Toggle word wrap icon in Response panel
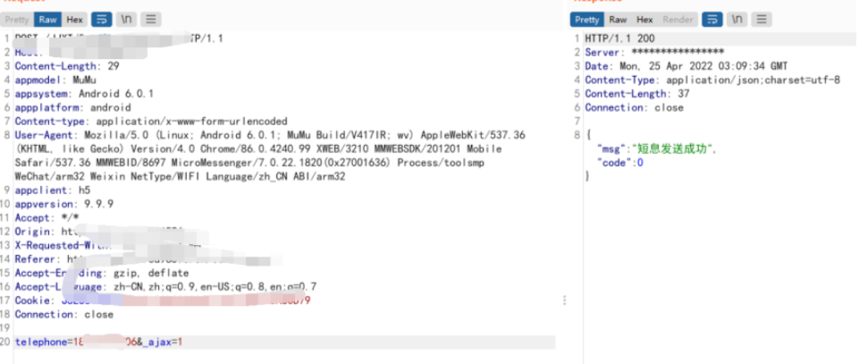Image resolution: width=868 pixels, height=364 pixels. click(712, 20)
